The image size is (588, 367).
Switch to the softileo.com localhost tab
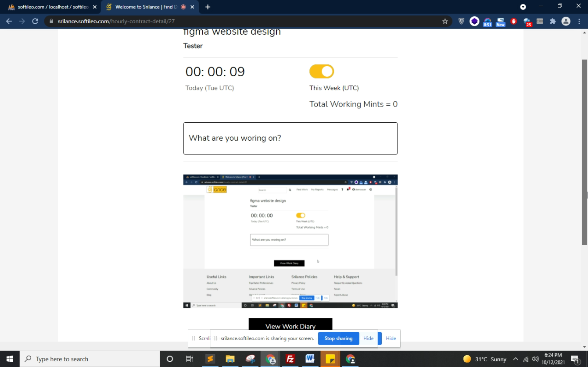pos(50,7)
